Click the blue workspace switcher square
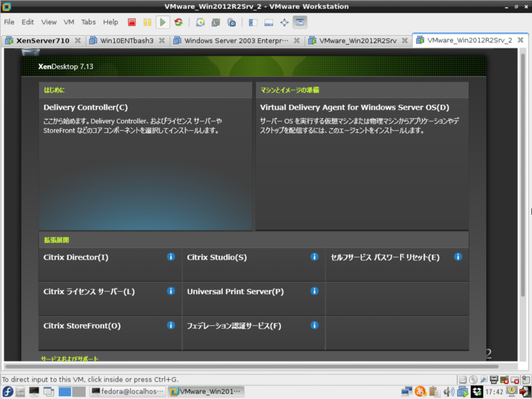Viewport: 532px width, 399px height. (x=64, y=392)
